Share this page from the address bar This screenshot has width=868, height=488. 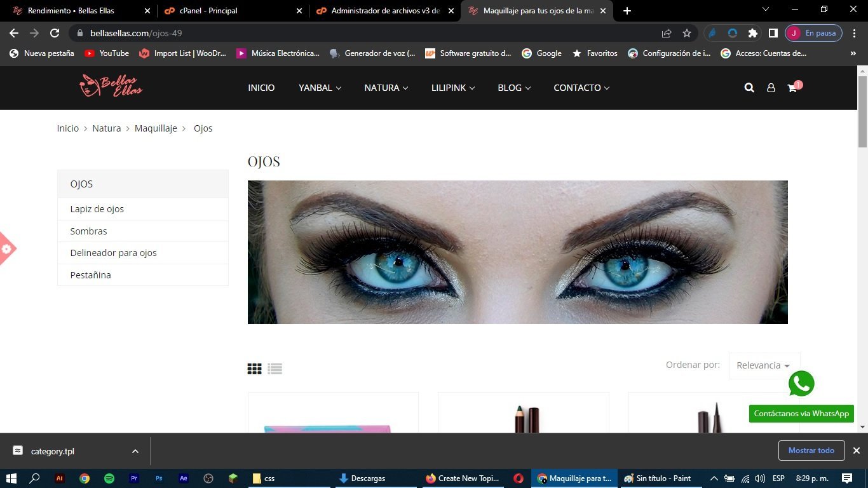(667, 33)
